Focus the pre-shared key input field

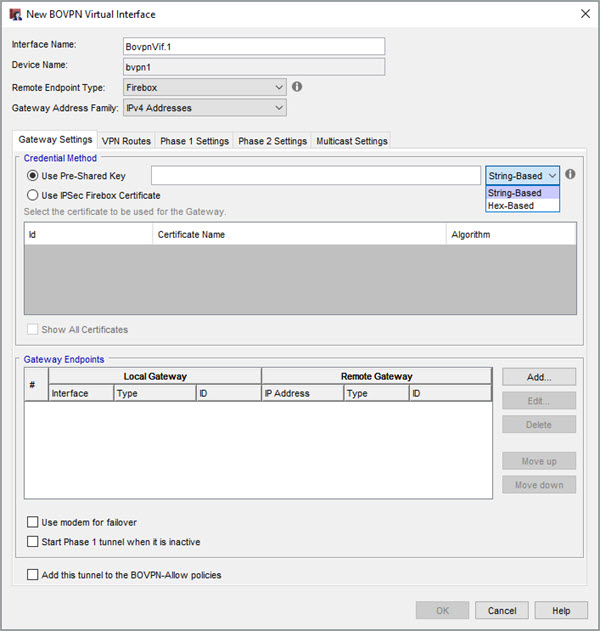(x=315, y=176)
